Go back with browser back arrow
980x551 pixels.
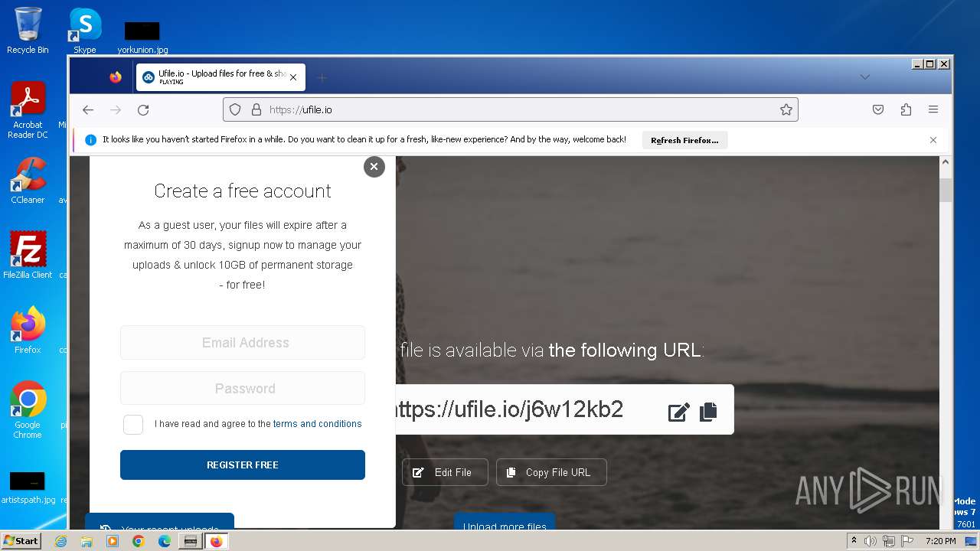pos(88,109)
